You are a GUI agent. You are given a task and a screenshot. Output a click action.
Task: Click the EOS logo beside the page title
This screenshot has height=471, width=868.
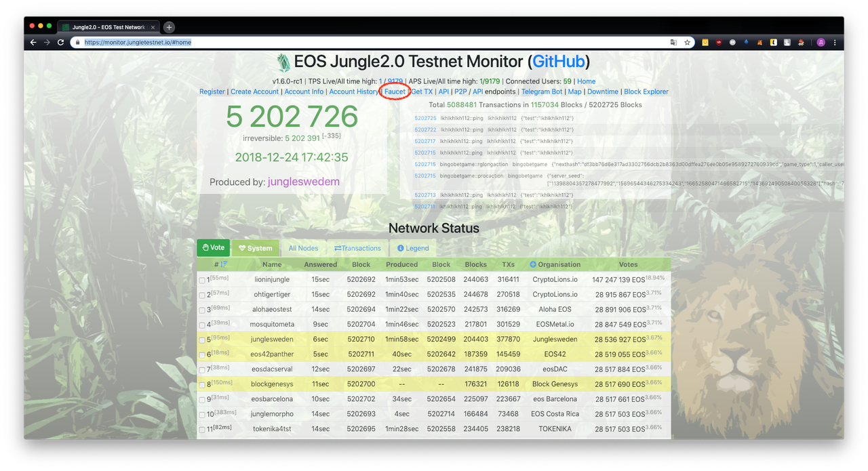click(x=282, y=62)
